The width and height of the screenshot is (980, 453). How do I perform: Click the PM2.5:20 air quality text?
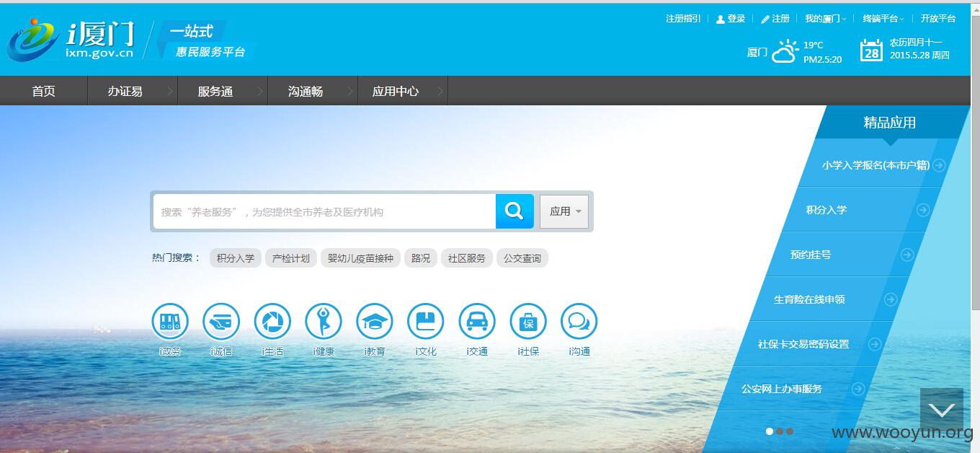pos(823,60)
